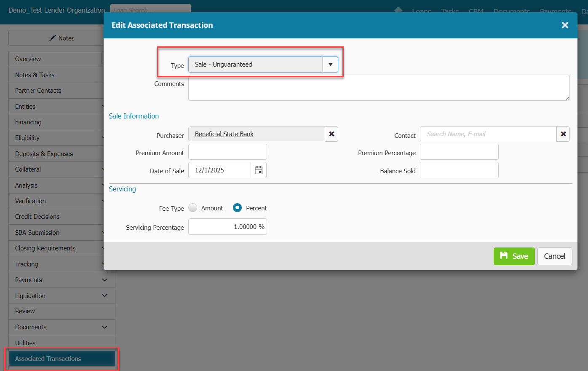Click the Balance Sold field
Screen dimensions: 588x371
click(459, 170)
